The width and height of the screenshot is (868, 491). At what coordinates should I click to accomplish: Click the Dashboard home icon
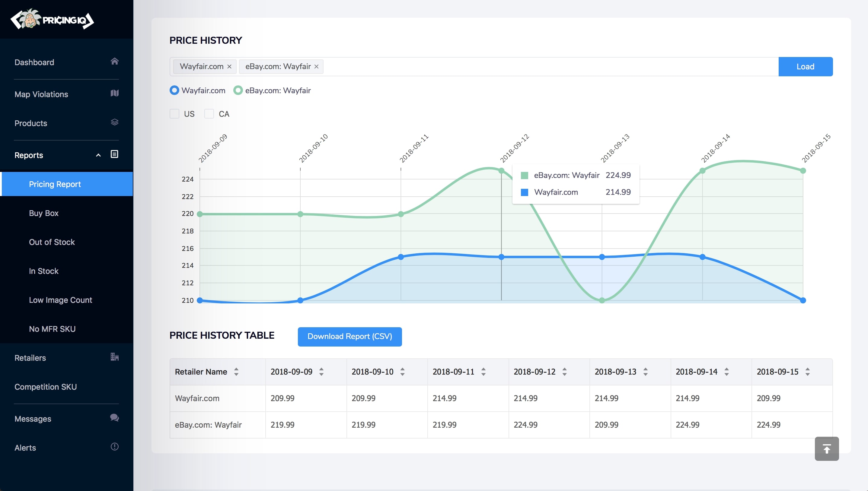(x=114, y=62)
